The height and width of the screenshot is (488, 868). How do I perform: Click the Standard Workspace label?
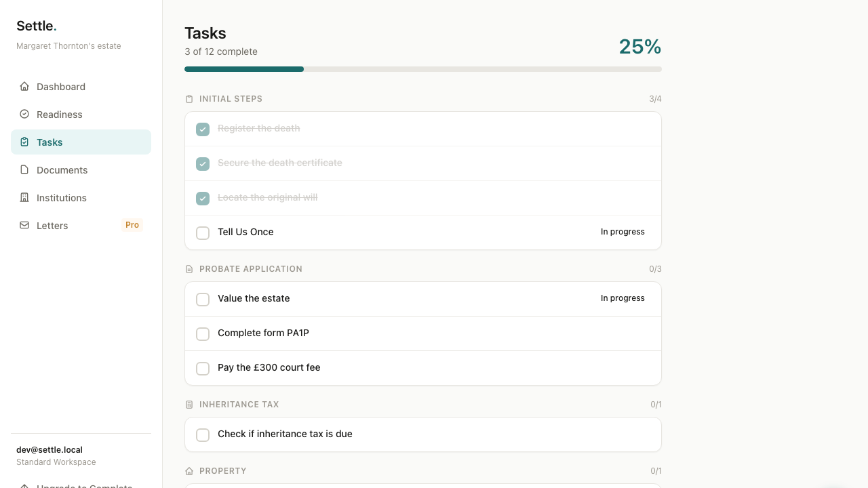tap(56, 462)
